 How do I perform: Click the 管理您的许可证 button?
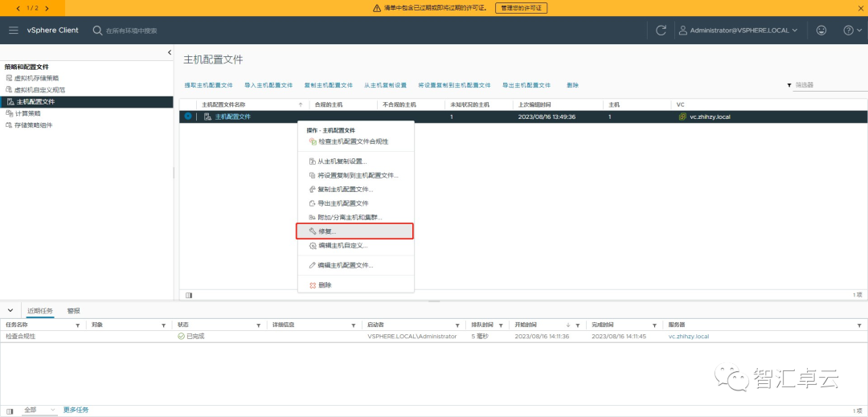521,8
